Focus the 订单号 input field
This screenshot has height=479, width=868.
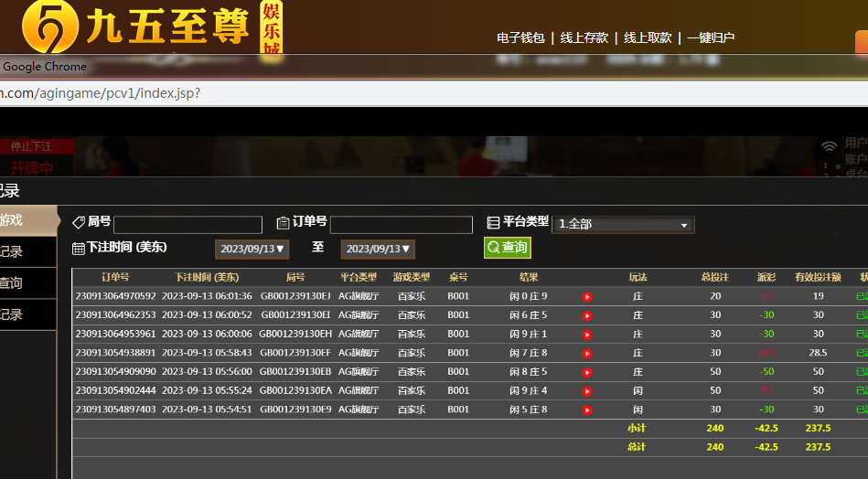(x=402, y=225)
